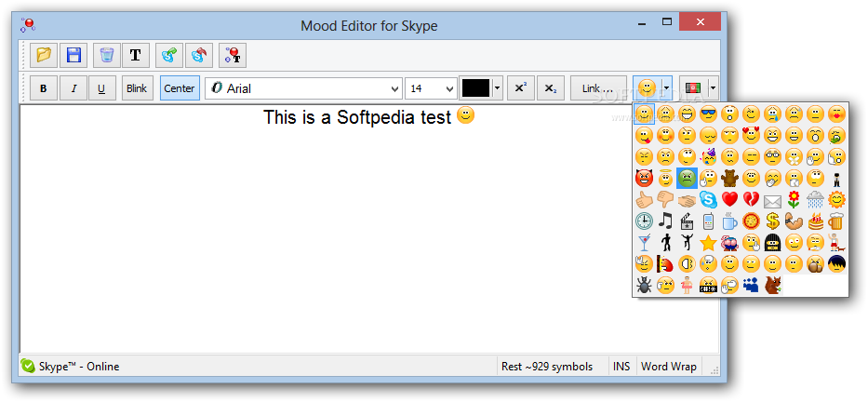868x402 pixels.
Task: Insert the clock emoticon
Action: coord(644,221)
